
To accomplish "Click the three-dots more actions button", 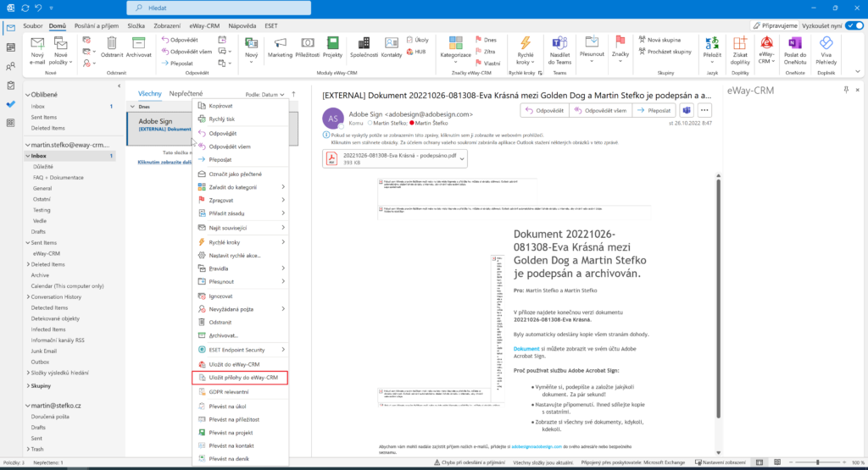I will point(704,110).
